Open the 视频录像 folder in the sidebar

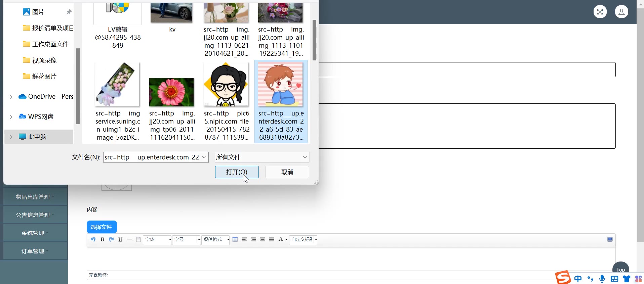click(x=40, y=60)
